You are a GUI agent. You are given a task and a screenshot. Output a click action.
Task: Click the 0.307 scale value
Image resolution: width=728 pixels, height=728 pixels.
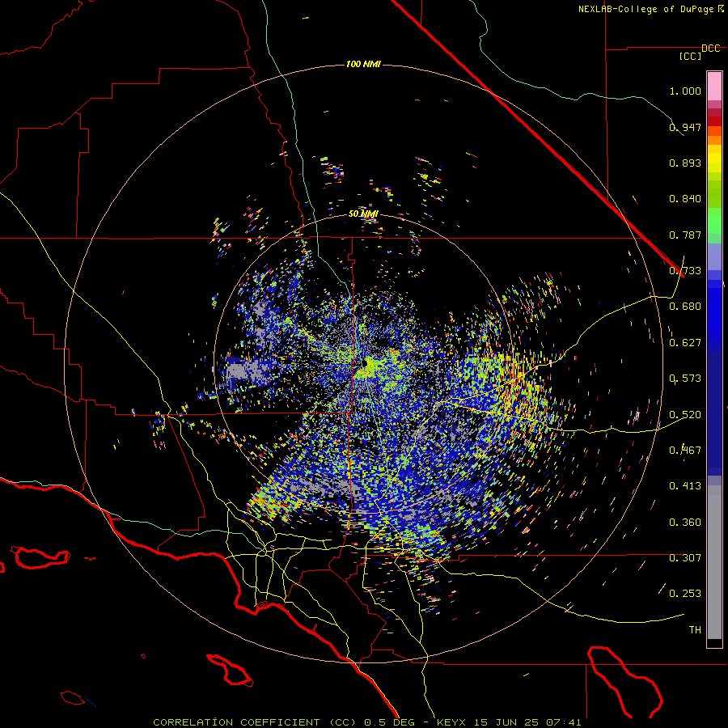pyautogui.click(x=685, y=558)
